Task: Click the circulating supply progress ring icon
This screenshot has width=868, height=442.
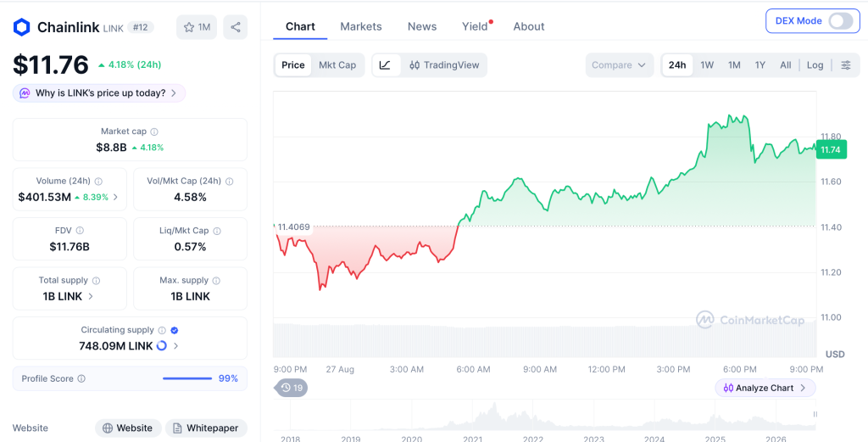Action: coord(162,345)
